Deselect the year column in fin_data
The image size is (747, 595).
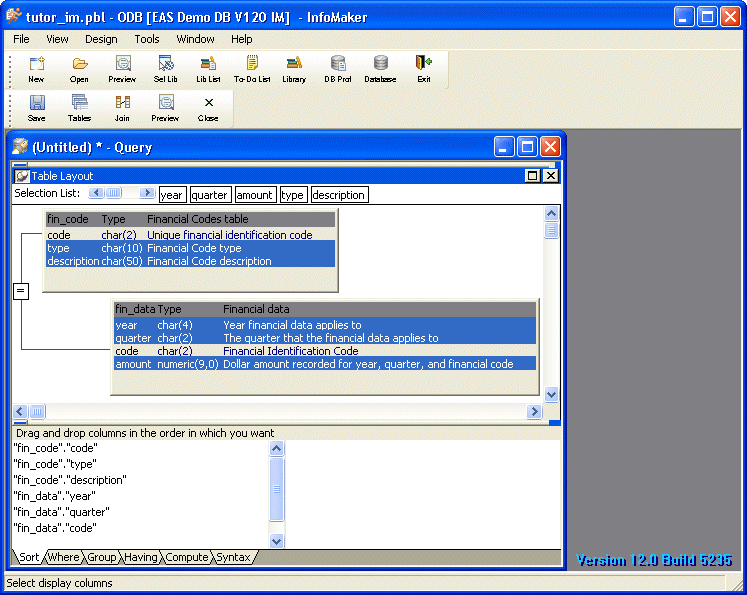tap(325, 325)
